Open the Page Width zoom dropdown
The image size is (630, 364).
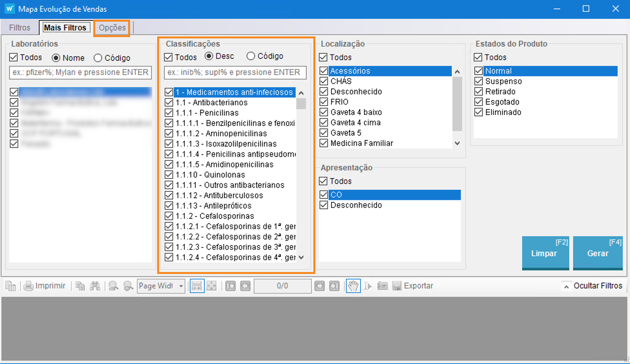click(x=181, y=286)
